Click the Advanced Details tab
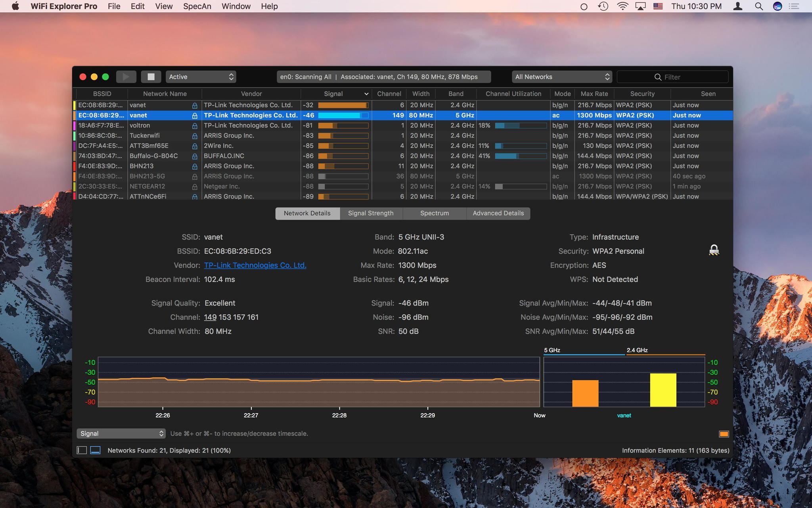Viewport: 812px width, 508px height. [x=498, y=212]
